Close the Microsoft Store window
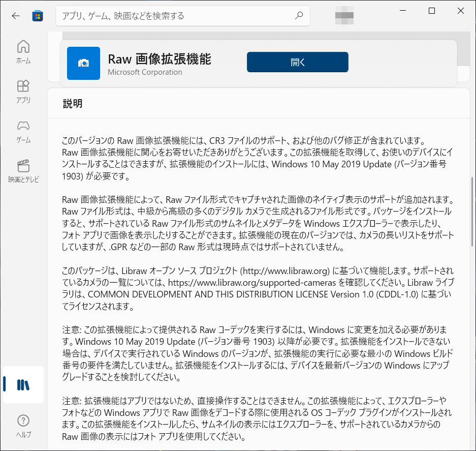This screenshot has height=451, width=476. (461, 11)
